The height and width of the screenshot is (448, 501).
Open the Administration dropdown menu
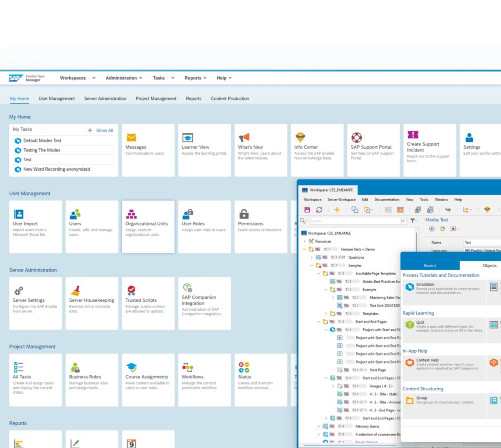[x=124, y=78]
